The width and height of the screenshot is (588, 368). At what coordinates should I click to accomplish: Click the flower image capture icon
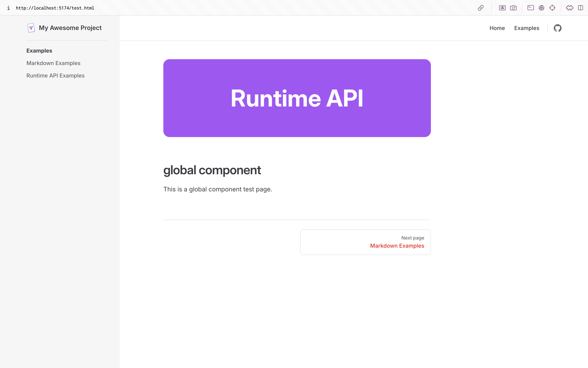pos(502,8)
